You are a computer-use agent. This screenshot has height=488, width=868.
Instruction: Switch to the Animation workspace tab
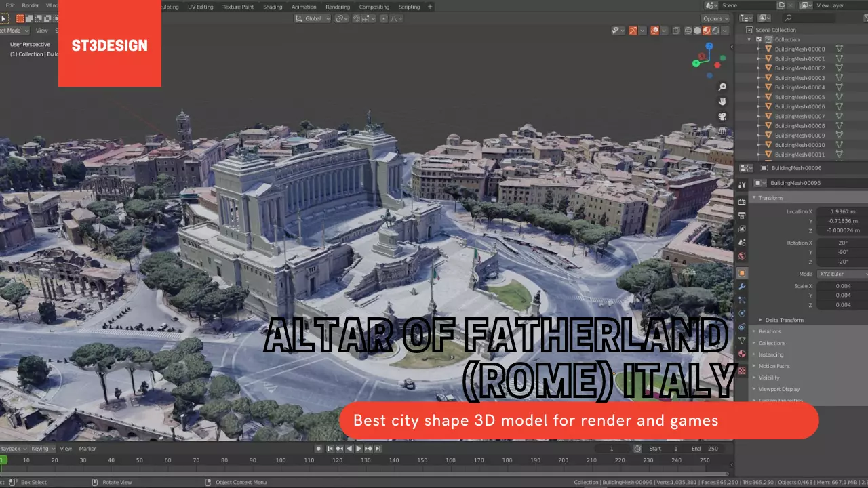[304, 7]
